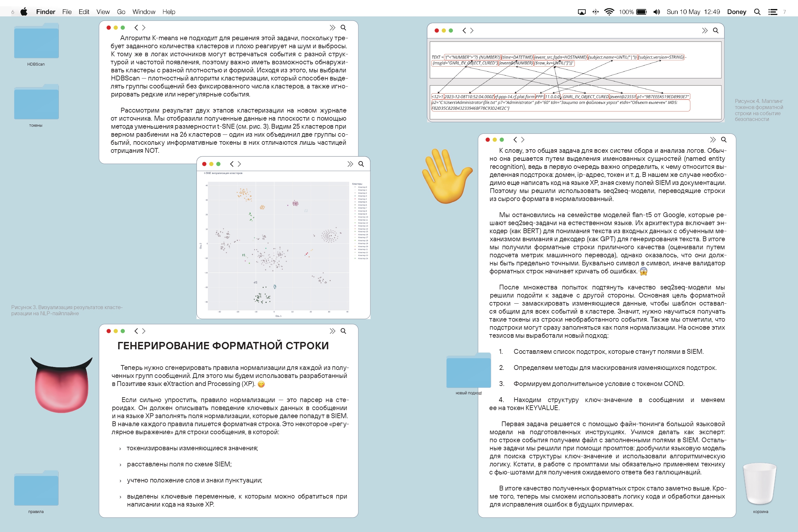Screen dimensions: 798x532
Task: Open Notification Center list icon
Action: pos(773,12)
